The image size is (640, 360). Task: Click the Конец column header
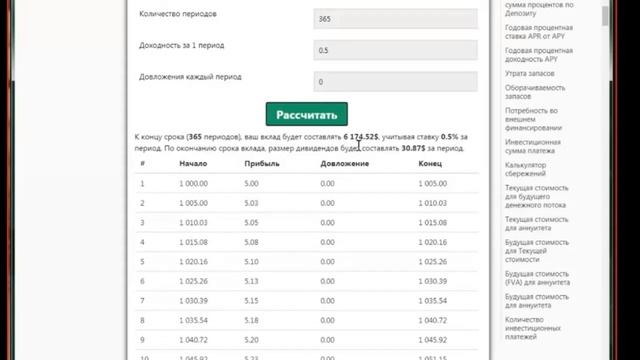(x=430, y=163)
